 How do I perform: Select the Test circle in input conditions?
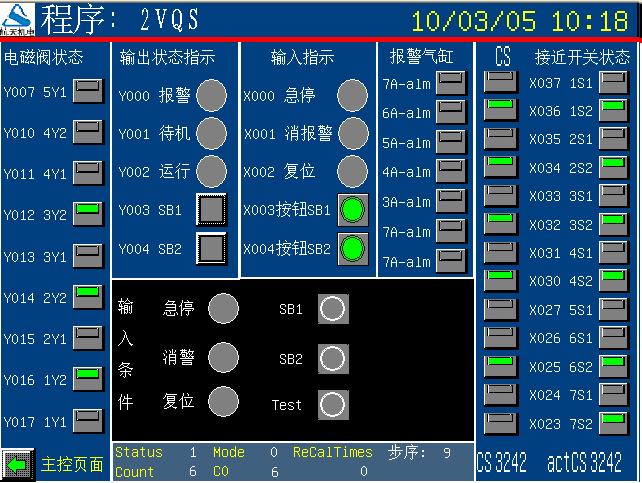[333, 404]
